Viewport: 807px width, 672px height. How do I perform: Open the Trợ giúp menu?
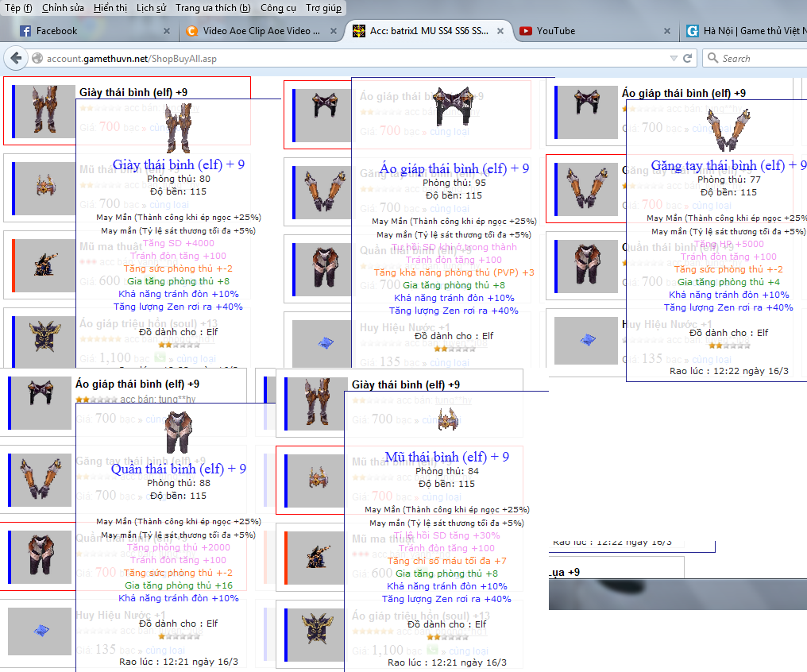[x=324, y=8]
